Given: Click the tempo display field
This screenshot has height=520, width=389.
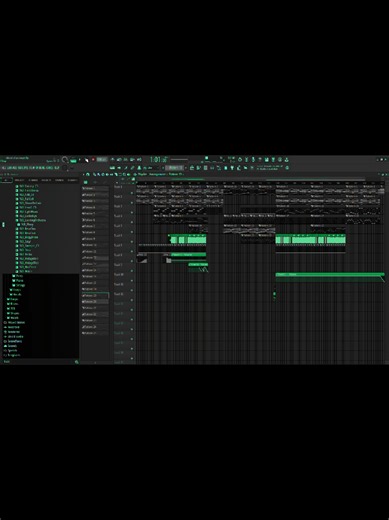Looking at the screenshot, I should tap(102, 160).
